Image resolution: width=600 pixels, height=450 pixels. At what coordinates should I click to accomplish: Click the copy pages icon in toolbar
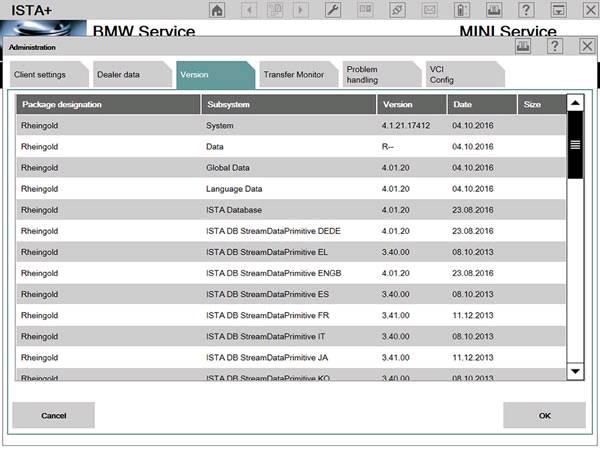click(x=275, y=10)
